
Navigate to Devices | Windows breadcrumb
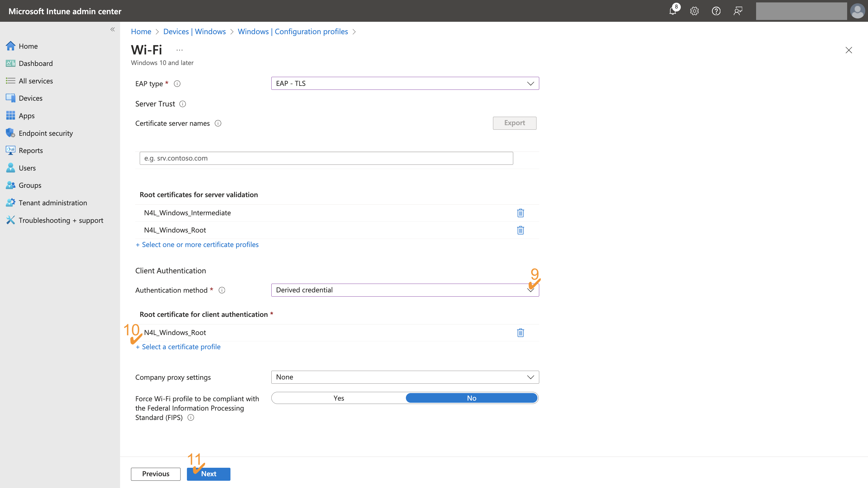[x=194, y=31]
